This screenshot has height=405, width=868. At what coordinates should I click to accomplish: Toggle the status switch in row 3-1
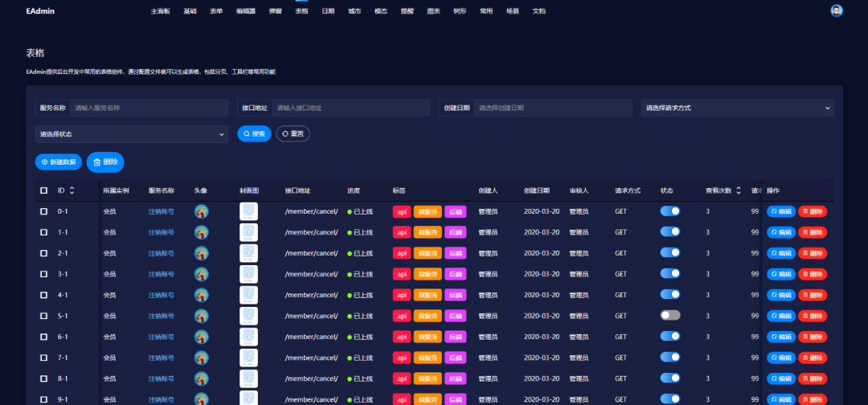coord(669,273)
